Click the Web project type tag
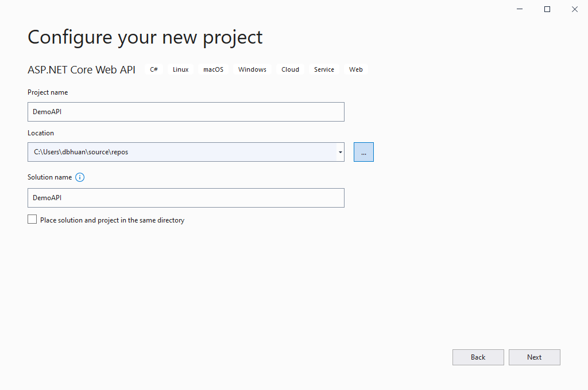The image size is (588, 390). click(x=356, y=69)
